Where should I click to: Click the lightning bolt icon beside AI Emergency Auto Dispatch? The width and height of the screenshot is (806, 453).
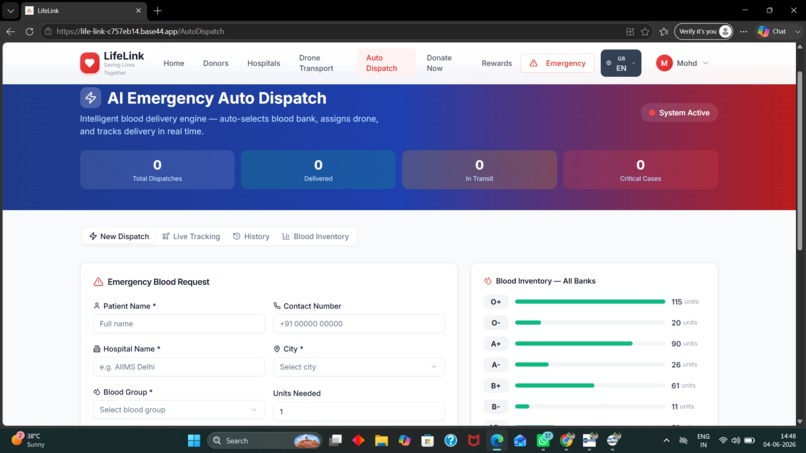pyautogui.click(x=90, y=98)
